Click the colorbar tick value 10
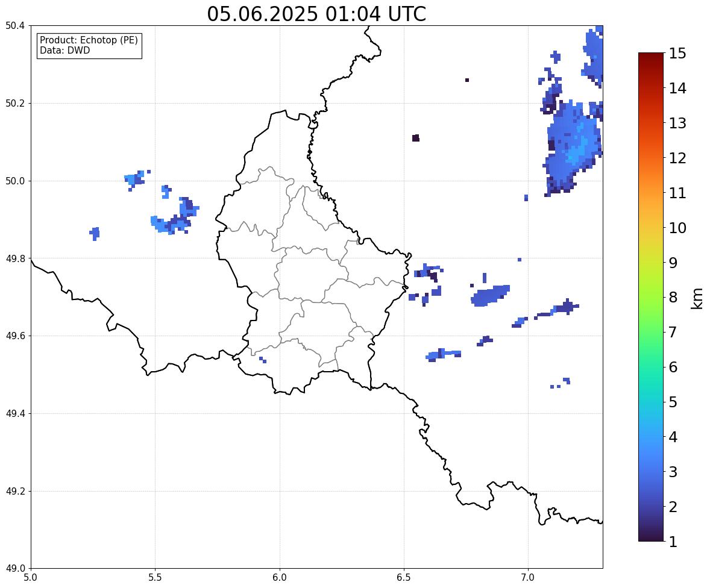The height and width of the screenshot is (588, 710). [x=677, y=228]
